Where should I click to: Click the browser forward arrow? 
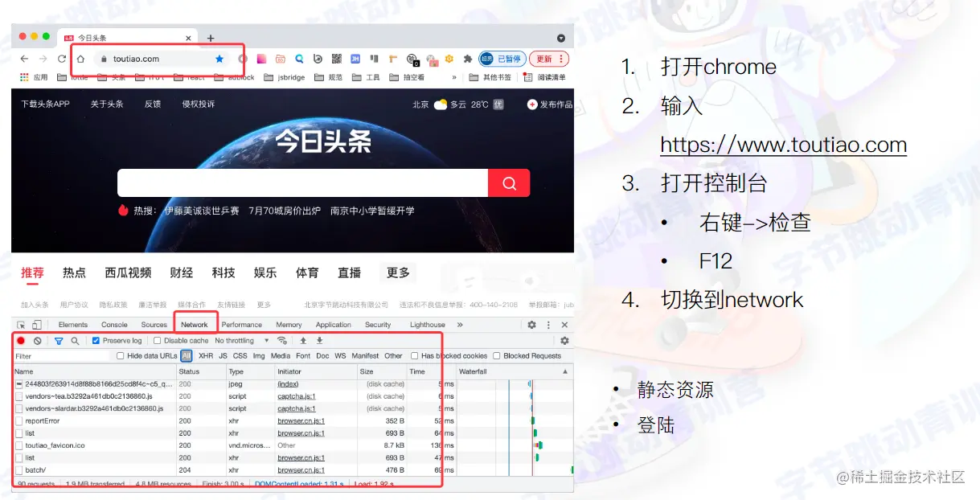[x=43, y=59]
